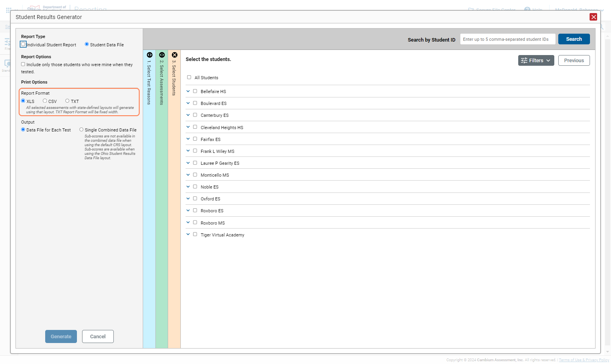Expand the Lauree P Gearity ES row
611x364 pixels.
tap(188, 163)
